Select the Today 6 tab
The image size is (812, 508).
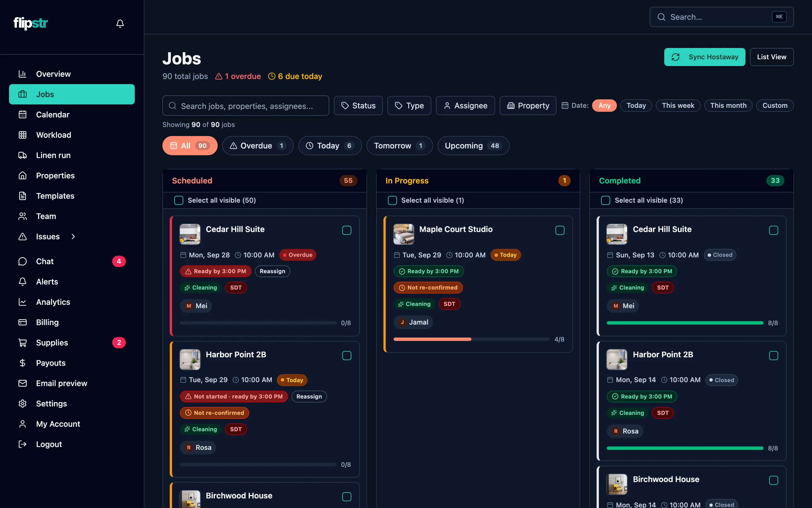pyautogui.click(x=330, y=145)
